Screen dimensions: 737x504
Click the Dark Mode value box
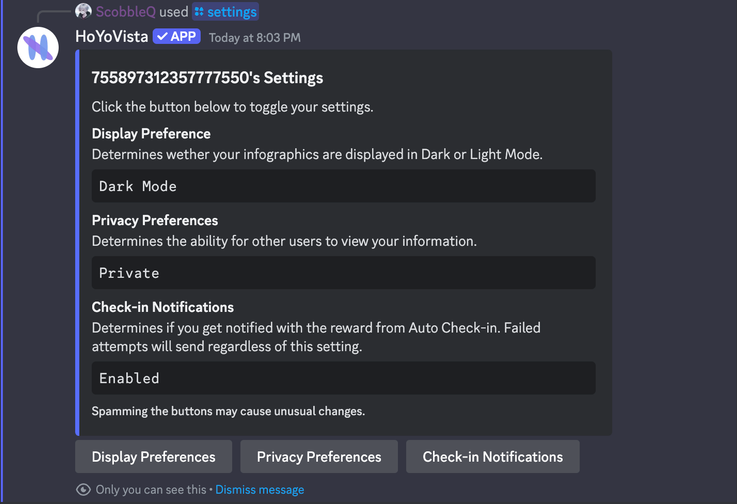coord(343,186)
